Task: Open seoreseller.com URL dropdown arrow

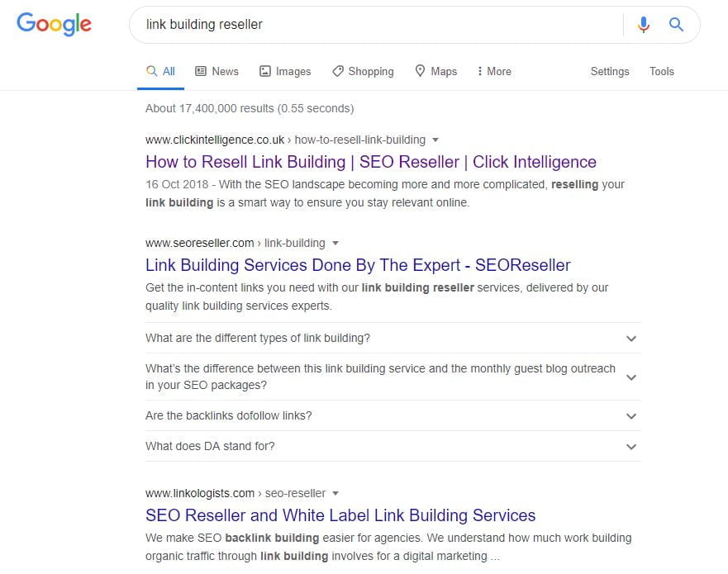Action: tap(335, 243)
